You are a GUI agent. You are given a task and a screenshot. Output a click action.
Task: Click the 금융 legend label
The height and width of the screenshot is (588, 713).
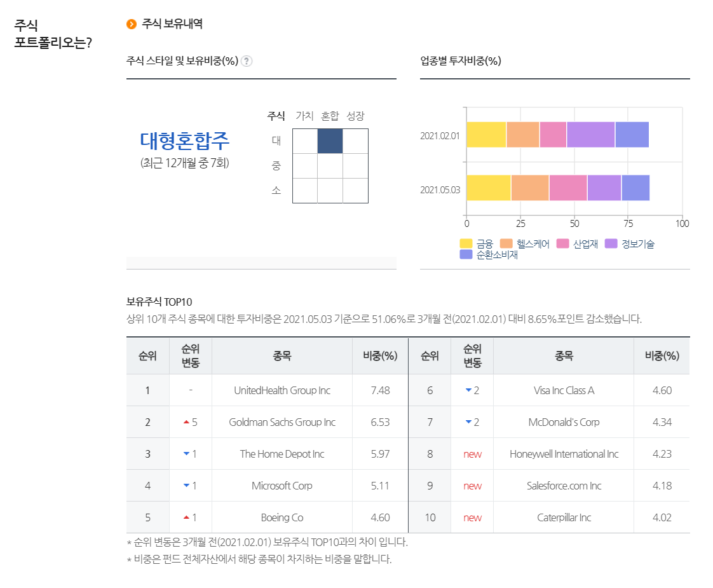(x=485, y=244)
